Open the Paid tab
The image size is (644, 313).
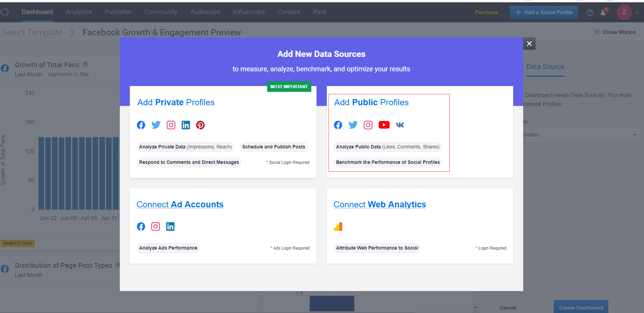tap(320, 12)
